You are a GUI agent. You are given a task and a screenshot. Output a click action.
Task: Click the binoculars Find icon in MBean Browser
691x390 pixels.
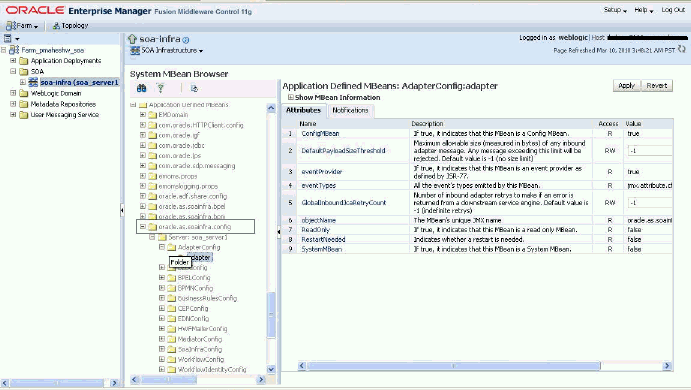(x=141, y=88)
